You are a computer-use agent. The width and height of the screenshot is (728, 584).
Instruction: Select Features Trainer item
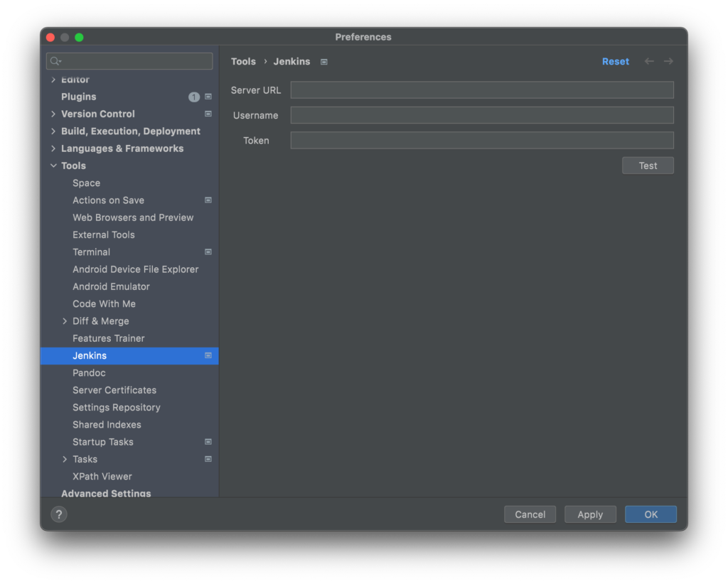tap(109, 338)
